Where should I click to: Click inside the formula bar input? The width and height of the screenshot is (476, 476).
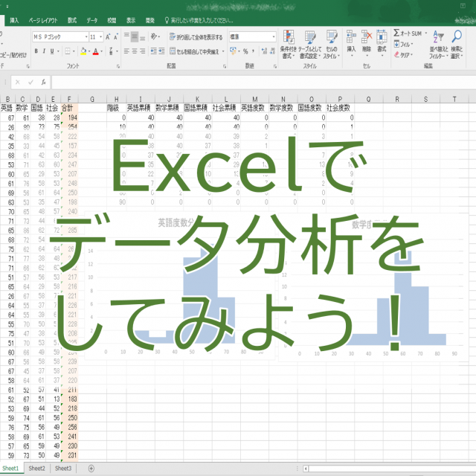263,83
